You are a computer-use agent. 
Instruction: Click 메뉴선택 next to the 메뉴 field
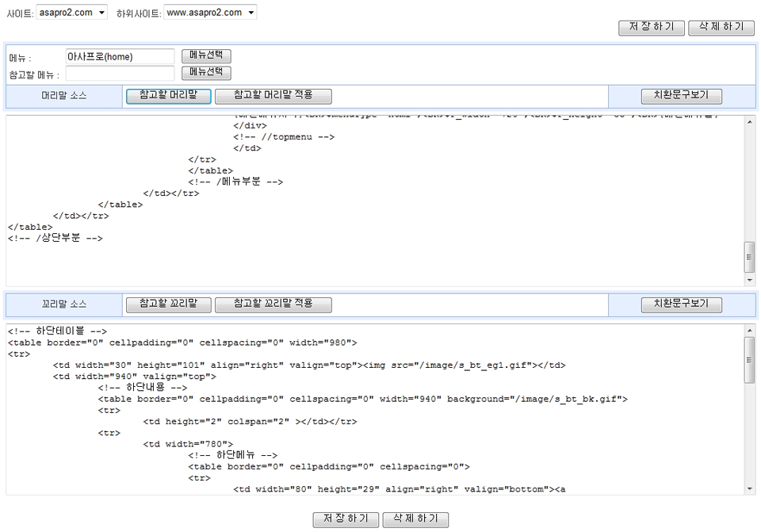pyautogui.click(x=206, y=56)
